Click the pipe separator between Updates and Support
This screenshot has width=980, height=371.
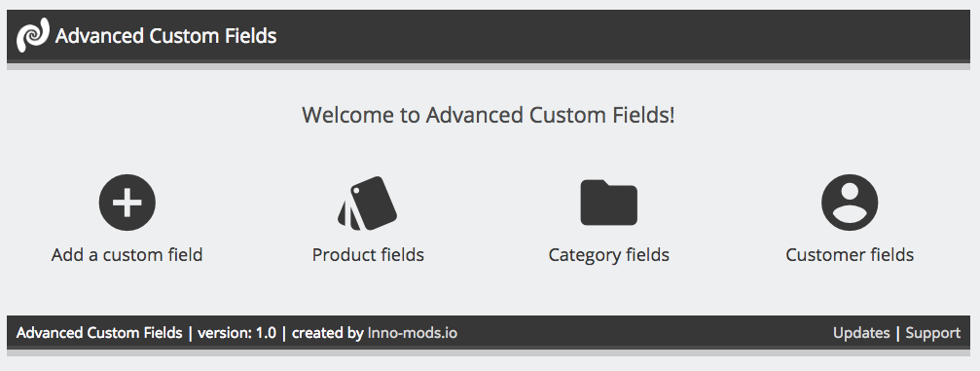pos(898,333)
